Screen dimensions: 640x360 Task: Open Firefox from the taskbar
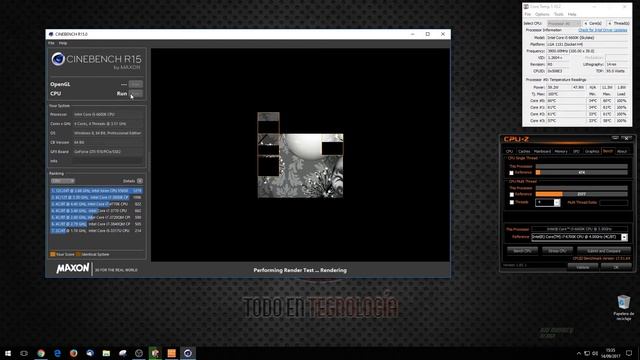pyautogui.click(x=73, y=353)
